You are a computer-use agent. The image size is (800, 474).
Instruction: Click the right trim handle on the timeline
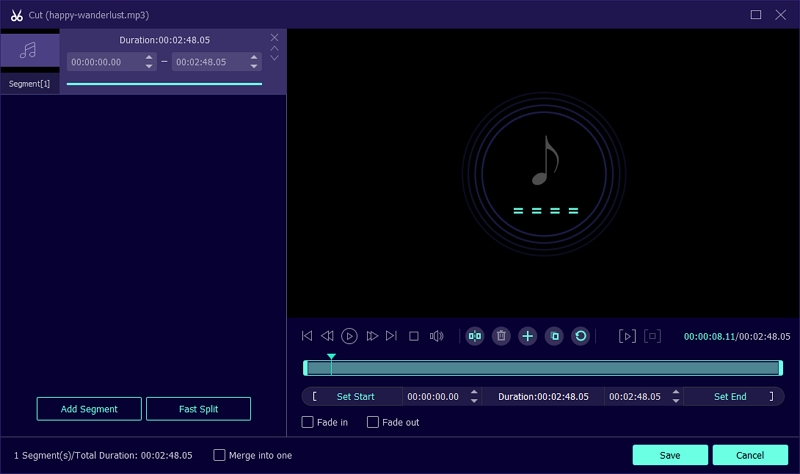(781, 368)
